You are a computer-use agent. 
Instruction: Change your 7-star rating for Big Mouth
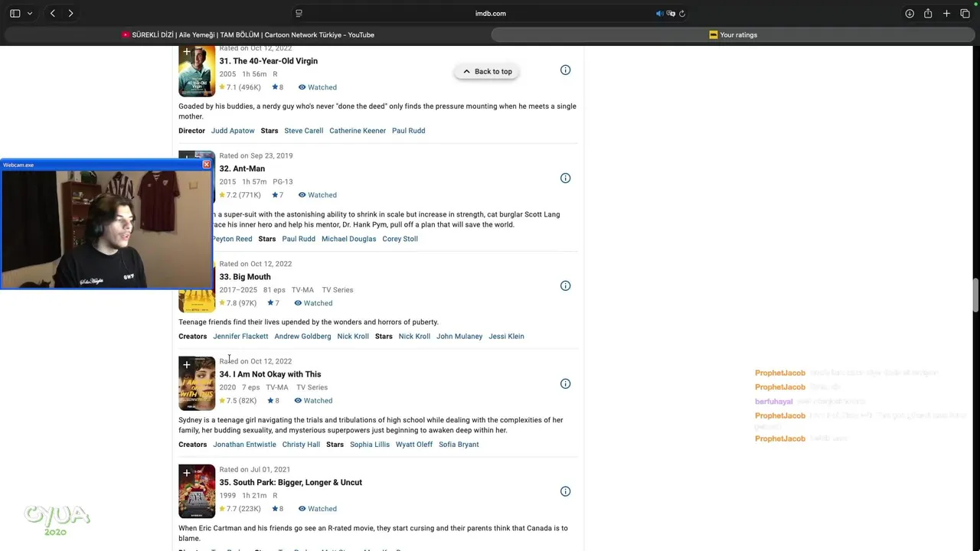pyautogui.click(x=273, y=303)
